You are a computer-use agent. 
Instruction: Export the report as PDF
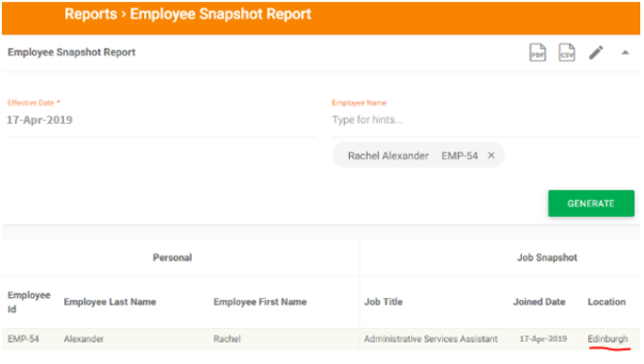(537, 52)
